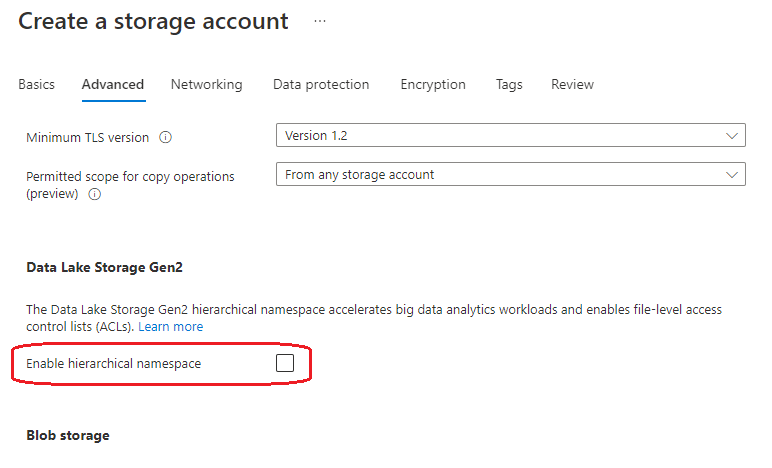The image size is (772, 468).
Task: Jump to the Review tab
Action: coord(572,85)
